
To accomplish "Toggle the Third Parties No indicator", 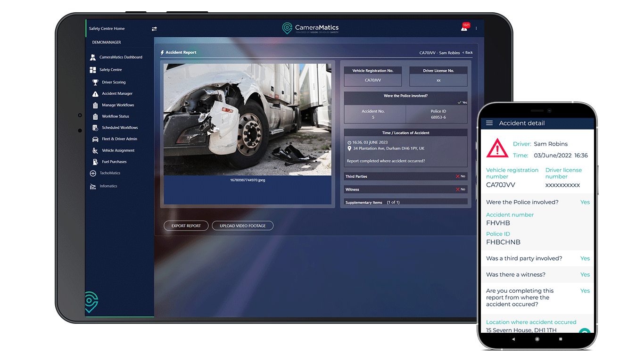I will coord(461,176).
